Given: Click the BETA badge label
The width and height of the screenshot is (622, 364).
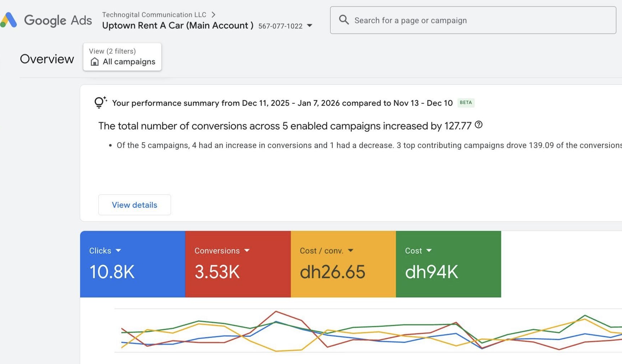Looking at the screenshot, I should (466, 103).
